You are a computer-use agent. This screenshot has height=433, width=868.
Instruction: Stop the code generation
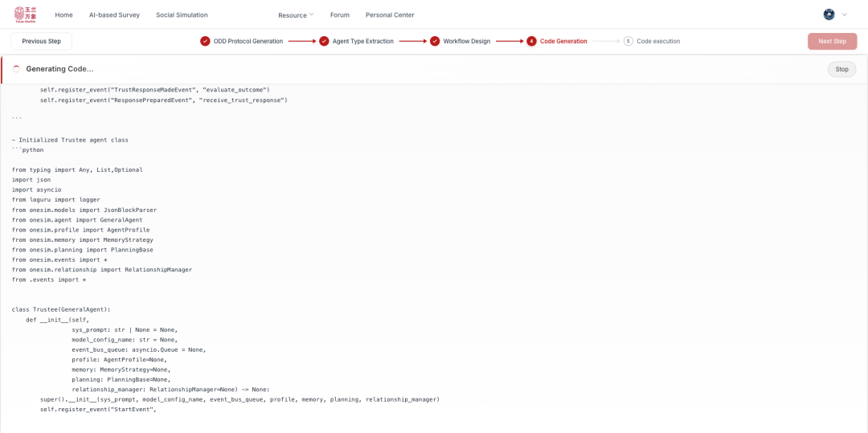841,69
